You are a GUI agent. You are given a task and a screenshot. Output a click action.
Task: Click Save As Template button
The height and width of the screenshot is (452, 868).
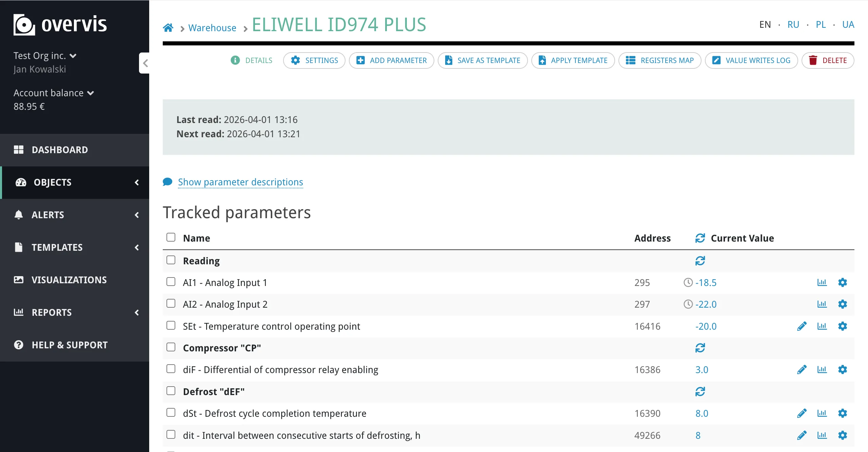pyautogui.click(x=483, y=60)
